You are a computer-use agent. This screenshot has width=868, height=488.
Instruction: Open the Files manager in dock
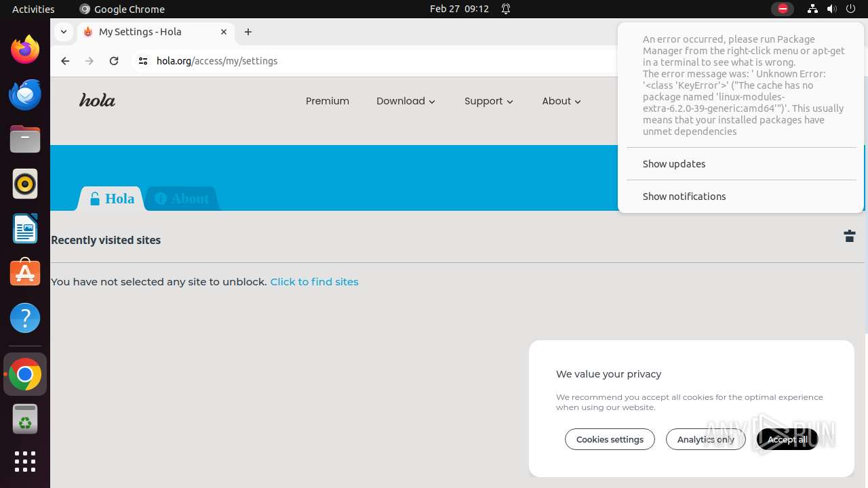click(25, 139)
